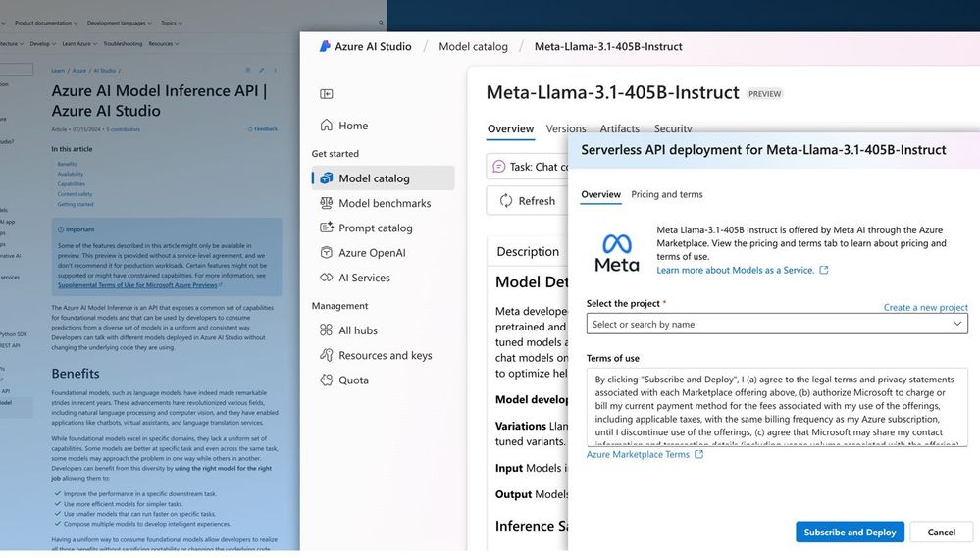Viewport: 980px width, 558px height.
Task: Click the All hubs icon
Action: pos(327,330)
